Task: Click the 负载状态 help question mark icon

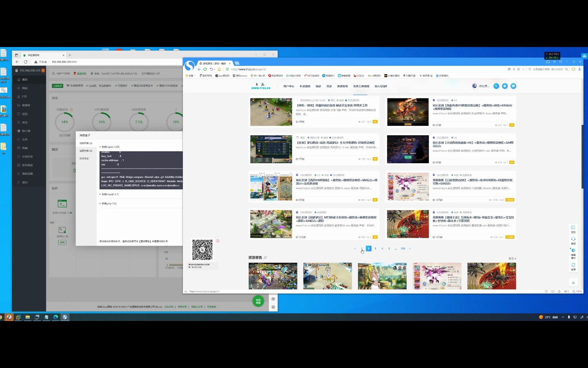Action: [x=71, y=110]
